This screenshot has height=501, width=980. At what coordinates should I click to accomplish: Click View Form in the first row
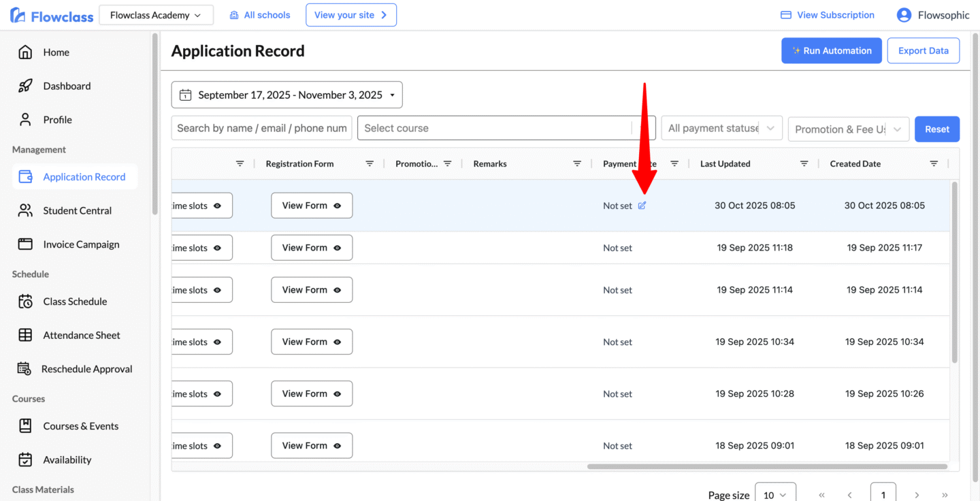312,206
